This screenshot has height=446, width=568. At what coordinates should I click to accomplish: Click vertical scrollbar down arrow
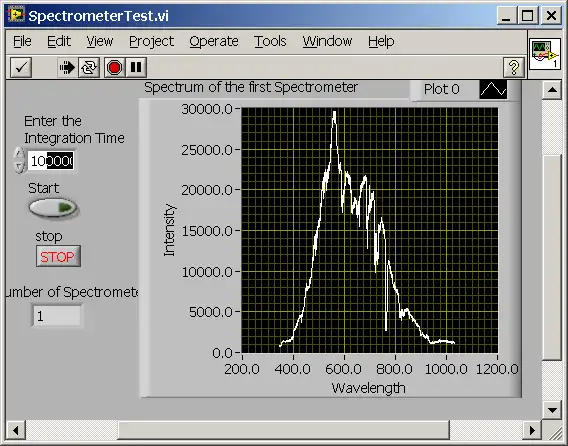tap(552, 410)
